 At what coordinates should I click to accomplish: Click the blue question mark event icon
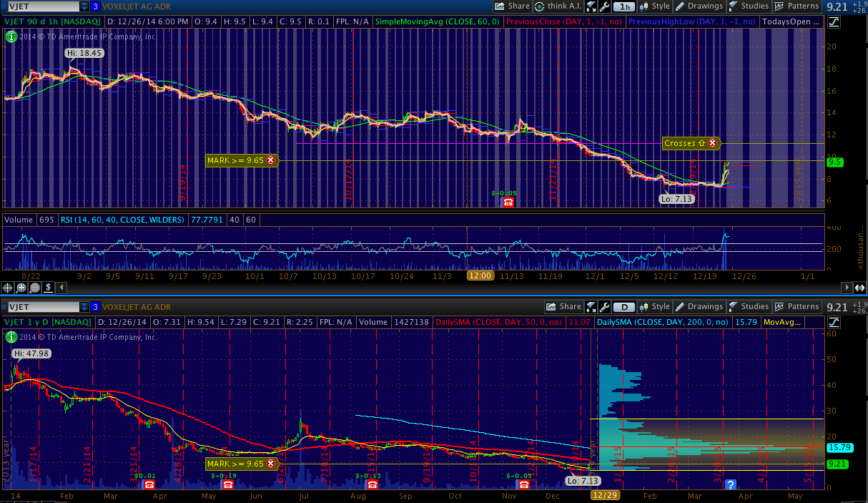(x=730, y=484)
